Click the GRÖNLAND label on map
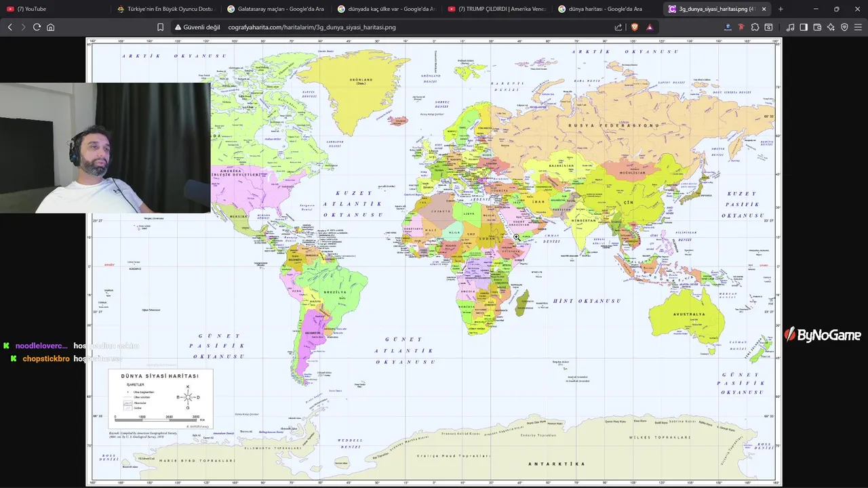This screenshot has height=488, width=868. click(x=361, y=80)
